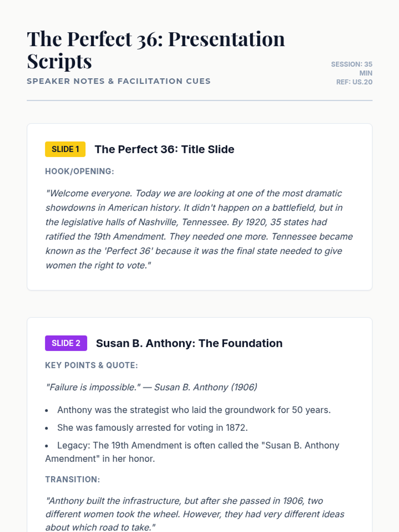Click the Legacy bullet about the 19th Amendment

[x=192, y=452]
